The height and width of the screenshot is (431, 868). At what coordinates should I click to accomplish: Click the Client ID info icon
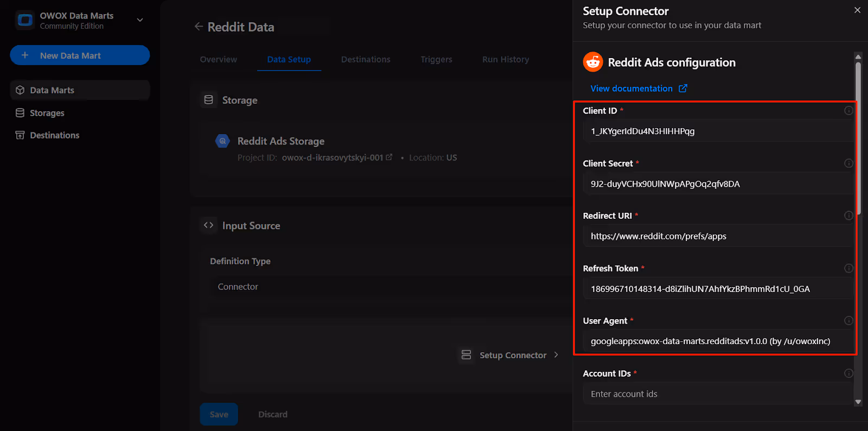(x=848, y=111)
